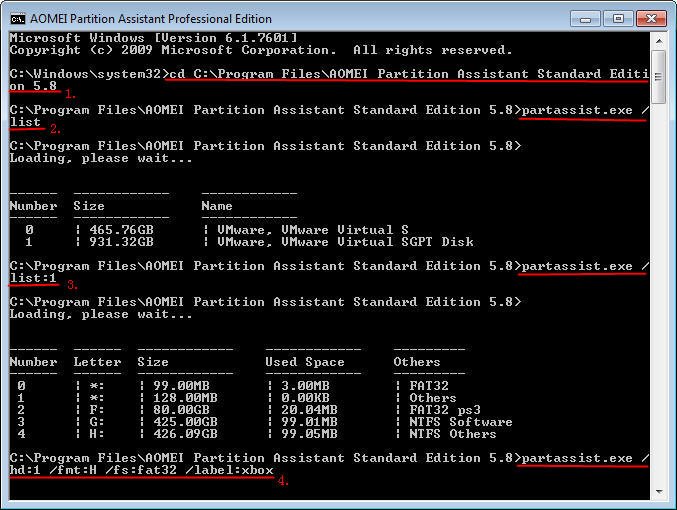The width and height of the screenshot is (677, 510).
Task: Click the '20.04MB' used space value
Action: coord(309,410)
